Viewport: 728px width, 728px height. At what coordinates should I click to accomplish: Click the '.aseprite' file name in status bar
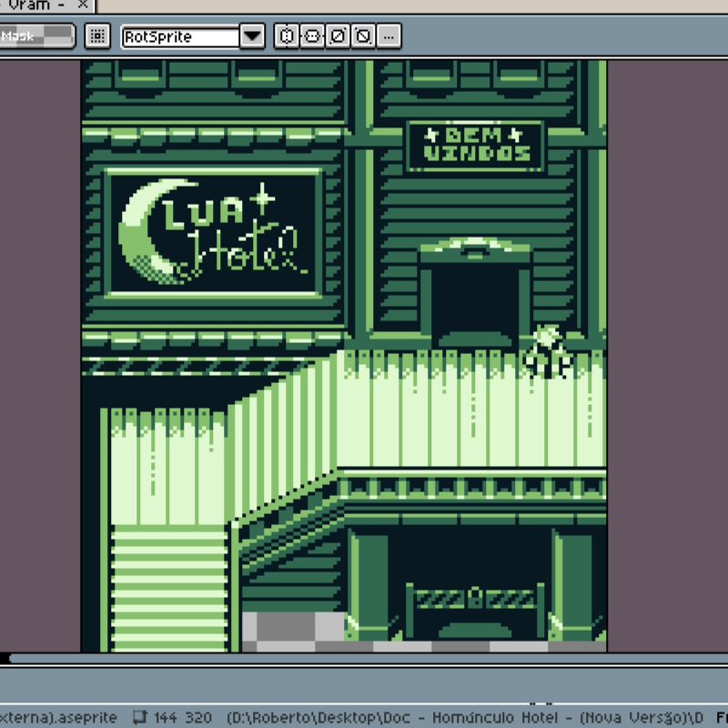[x=58, y=717]
